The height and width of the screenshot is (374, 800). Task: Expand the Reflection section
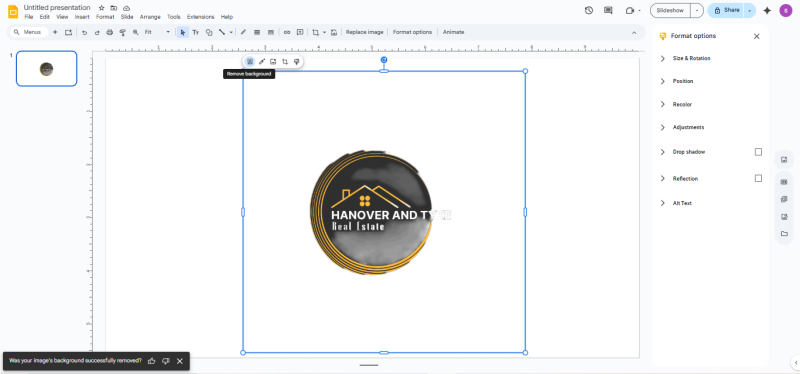[663, 179]
